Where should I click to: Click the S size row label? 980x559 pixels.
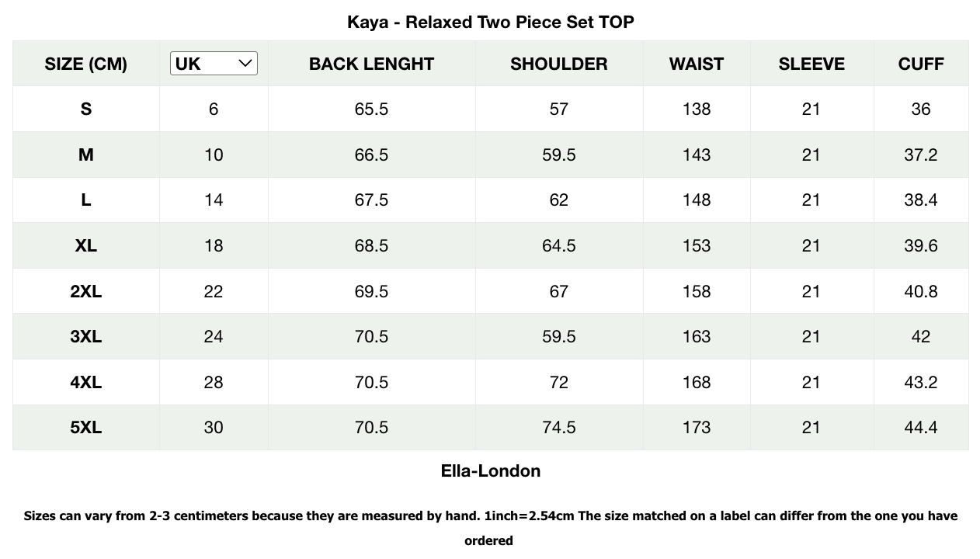click(85, 109)
